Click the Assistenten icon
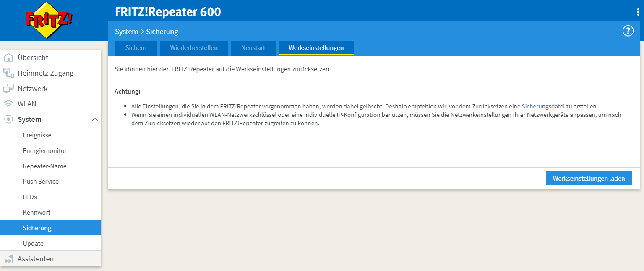Image resolution: width=644 pixels, height=271 pixels. (x=8, y=259)
